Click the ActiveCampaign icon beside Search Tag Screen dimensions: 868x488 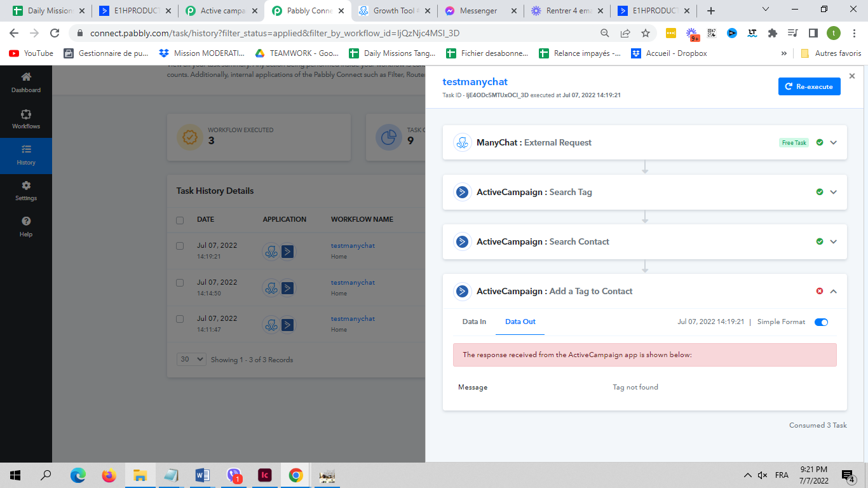[462, 192]
